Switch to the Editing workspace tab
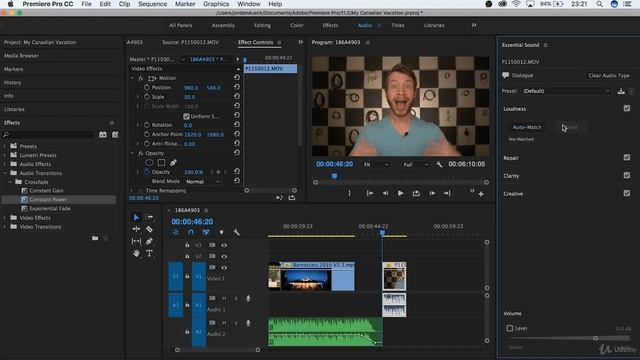The height and width of the screenshot is (360, 640). pos(262,25)
